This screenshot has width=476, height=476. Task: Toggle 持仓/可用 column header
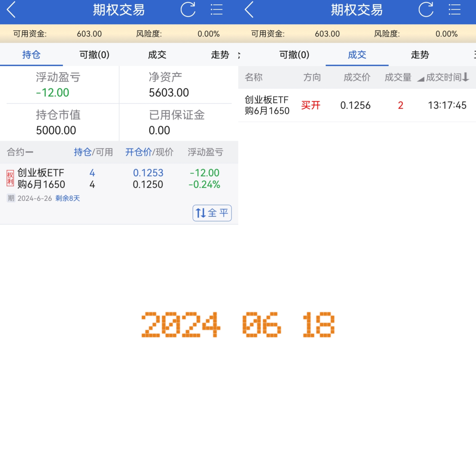pyautogui.click(x=93, y=152)
